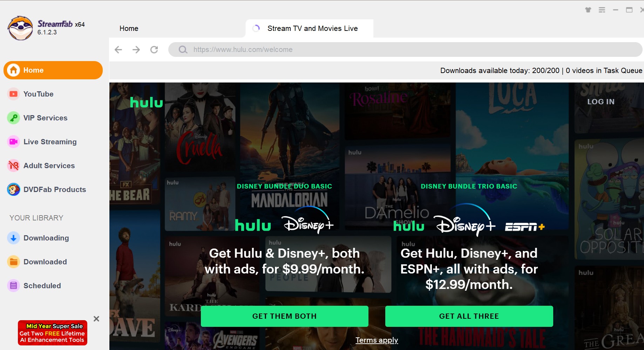Show the Downloaded library list
This screenshot has width=644, height=350.
(53, 262)
